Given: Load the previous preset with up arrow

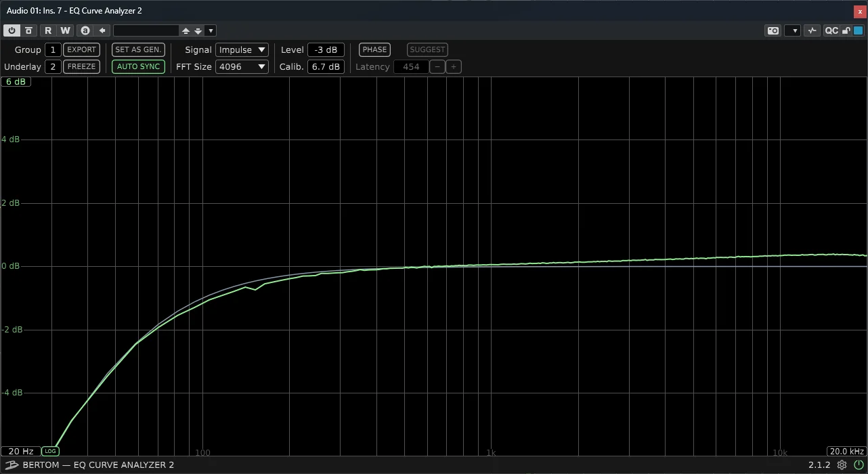Looking at the screenshot, I should pos(186,30).
